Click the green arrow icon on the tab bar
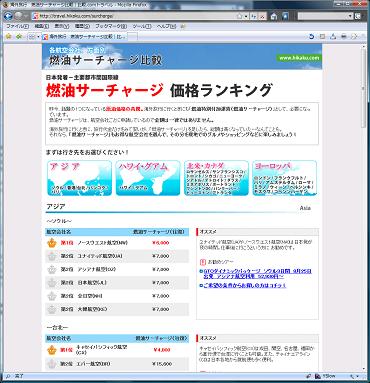 [x=19, y=37]
